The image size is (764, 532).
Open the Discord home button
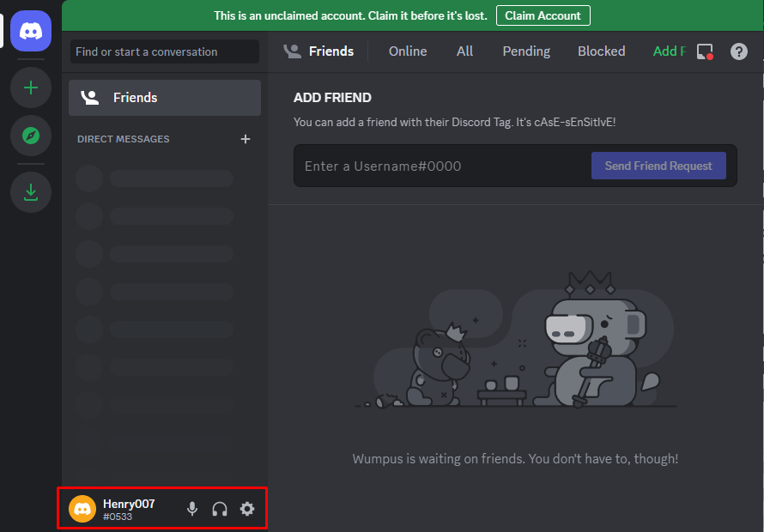(31, 31)
